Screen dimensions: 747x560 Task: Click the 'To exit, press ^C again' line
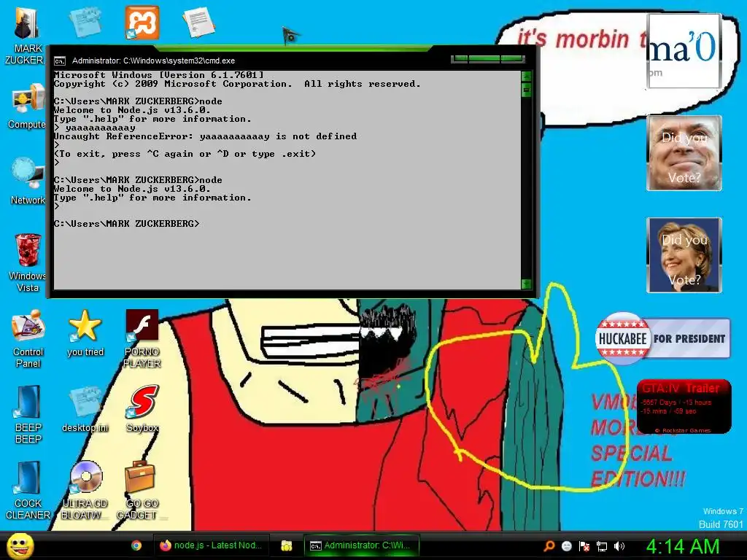(185, 154)
